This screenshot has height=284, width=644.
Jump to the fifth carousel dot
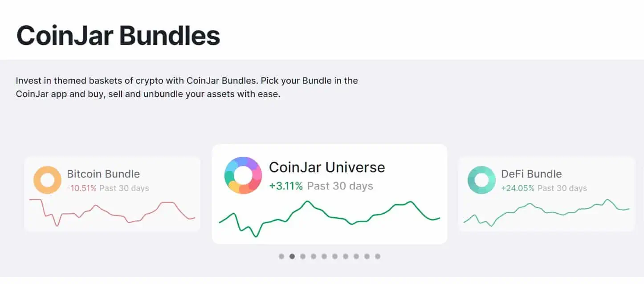click(324, 256)
